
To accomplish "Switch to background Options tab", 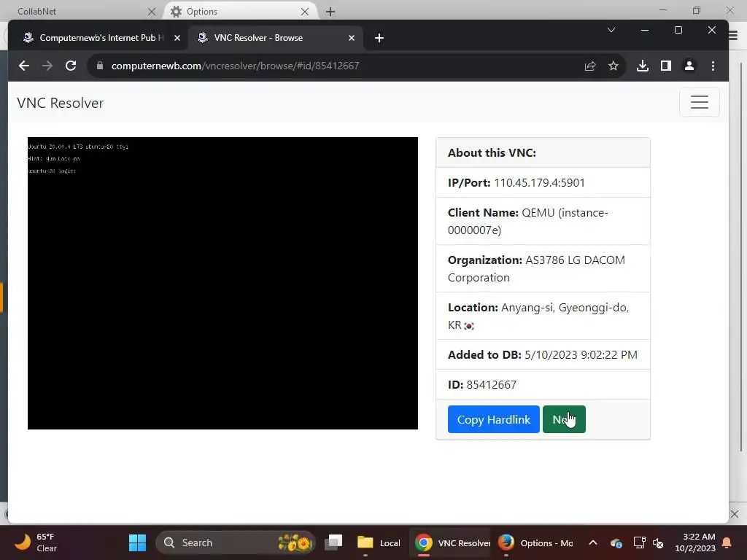I will pyautogui.click(x=239, y=11).
